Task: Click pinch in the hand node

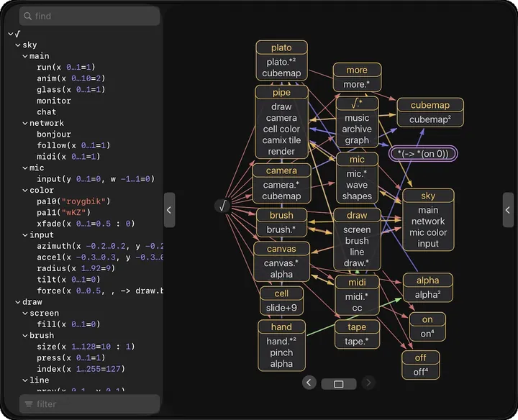Action: (x=281, y=352)
